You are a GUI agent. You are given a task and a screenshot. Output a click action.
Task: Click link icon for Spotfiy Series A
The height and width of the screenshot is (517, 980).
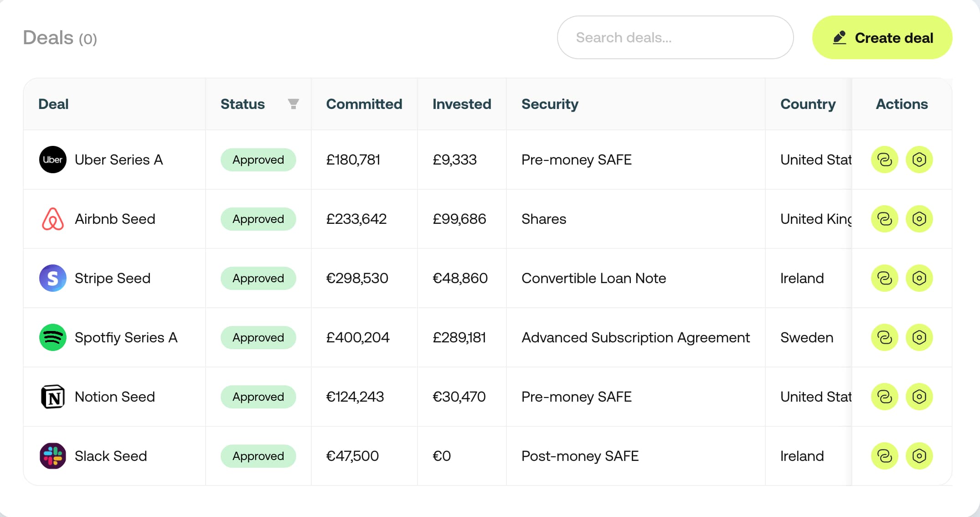(884, 337)
